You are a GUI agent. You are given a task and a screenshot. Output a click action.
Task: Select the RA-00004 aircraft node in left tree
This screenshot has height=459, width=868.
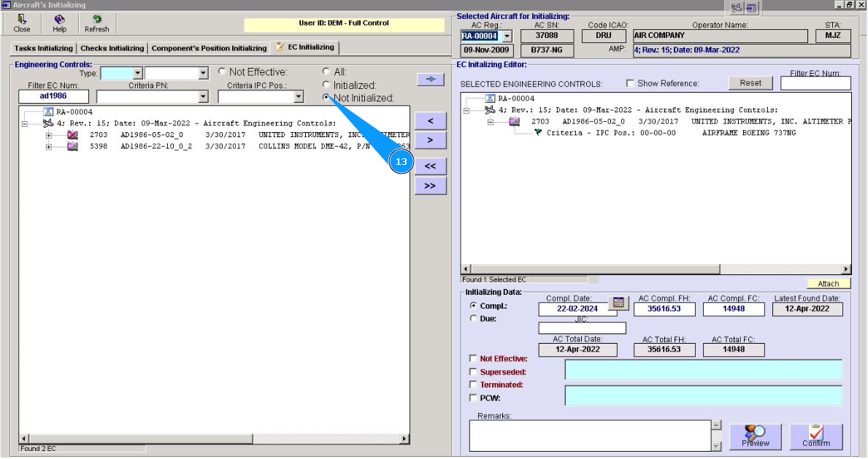75,112
